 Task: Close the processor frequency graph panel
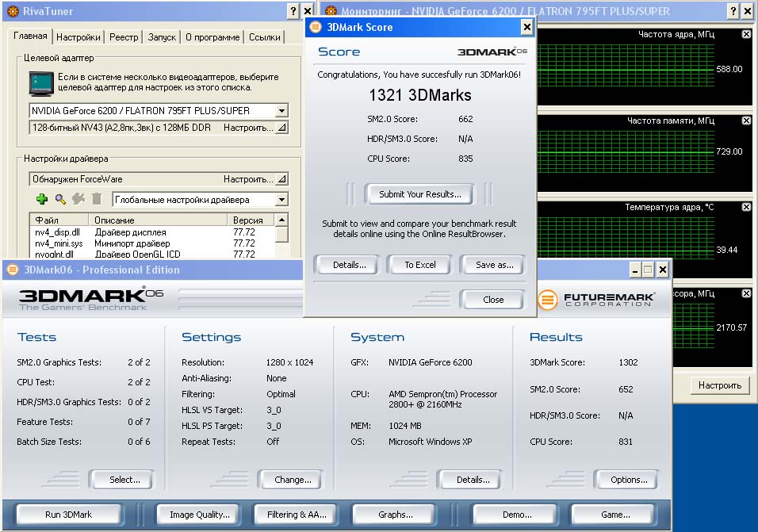tap(746, 293)
